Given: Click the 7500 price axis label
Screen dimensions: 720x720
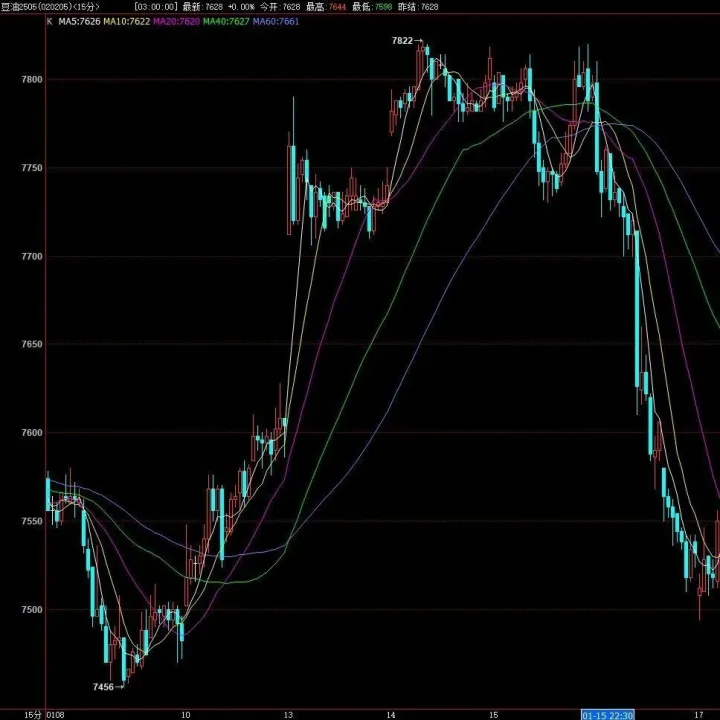Looking at the screenshot, I should coord(32,610).
